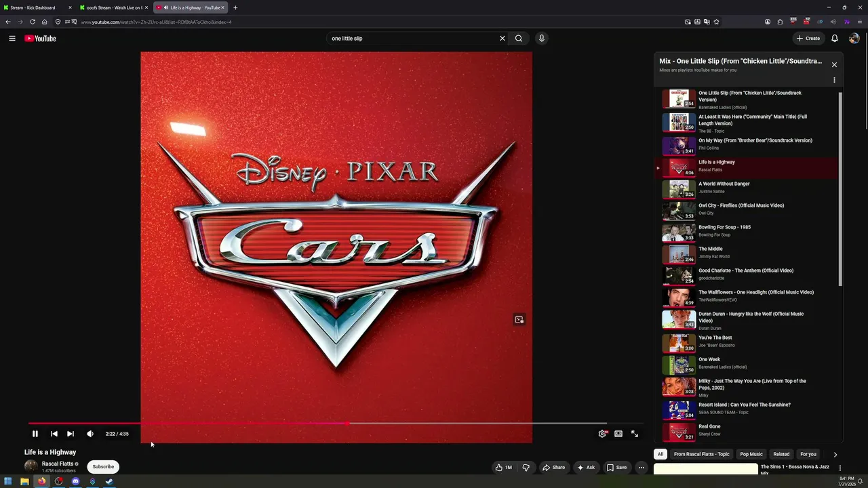868x488 pixels.
Task: Go to the browser home page
Action: pos(45,22)
